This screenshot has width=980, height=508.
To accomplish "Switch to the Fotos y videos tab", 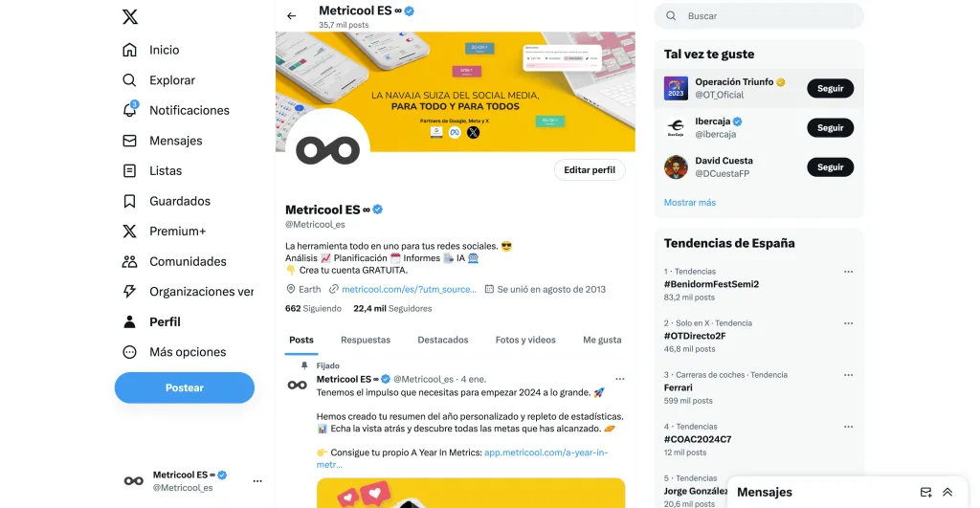I will pyautogui.click(x=525, y=340).
